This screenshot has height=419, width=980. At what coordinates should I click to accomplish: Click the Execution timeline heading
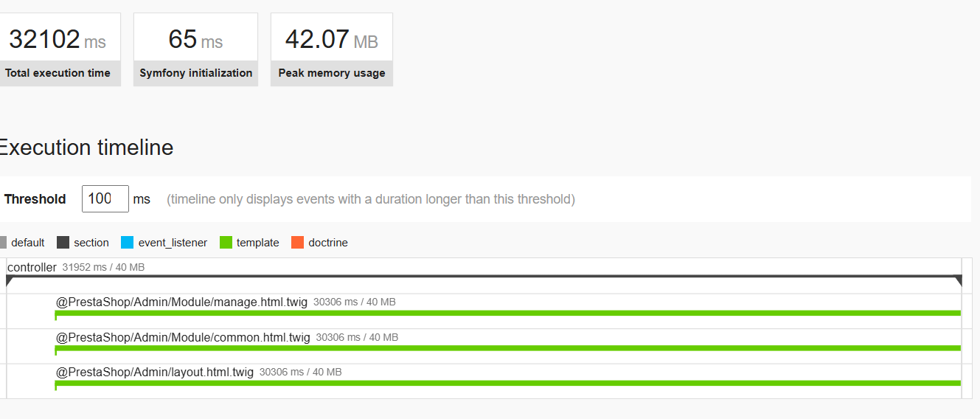86,148
